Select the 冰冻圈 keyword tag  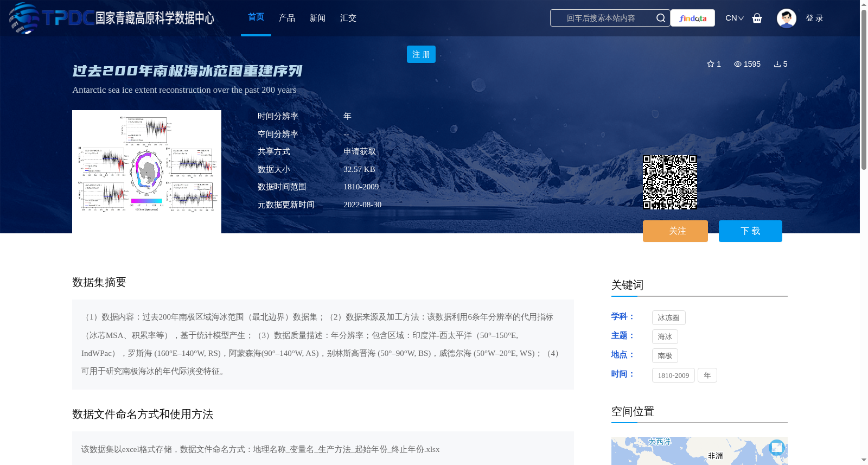pos(669,317)
